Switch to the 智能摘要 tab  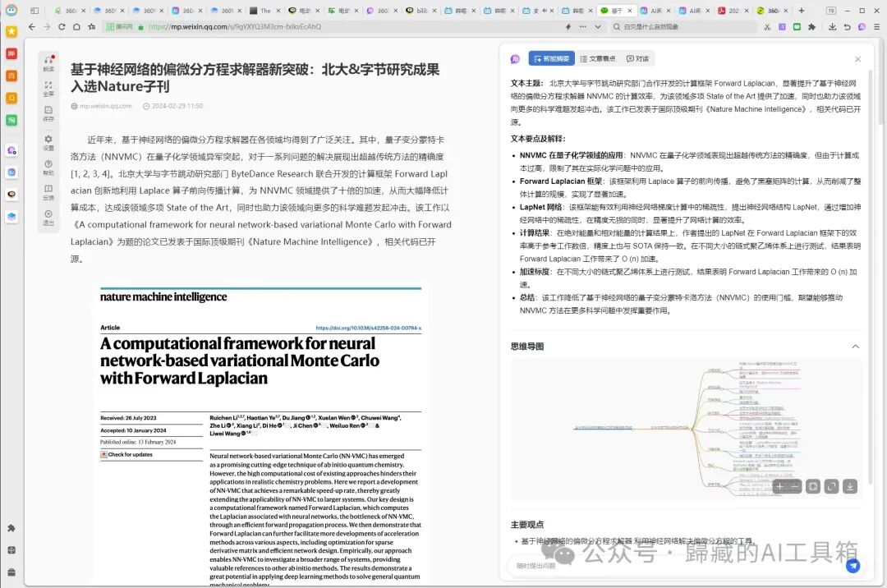552,59
